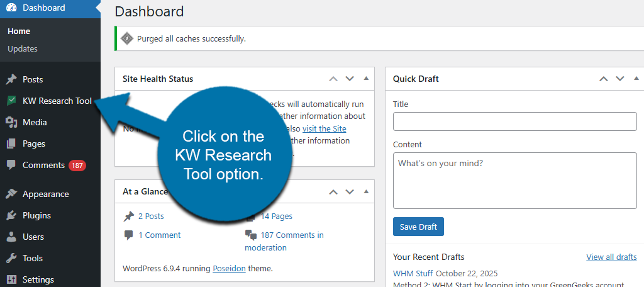Screen dimensions: 644x287
Task: Open the 2 Posts link
Action: click(151, 217)
